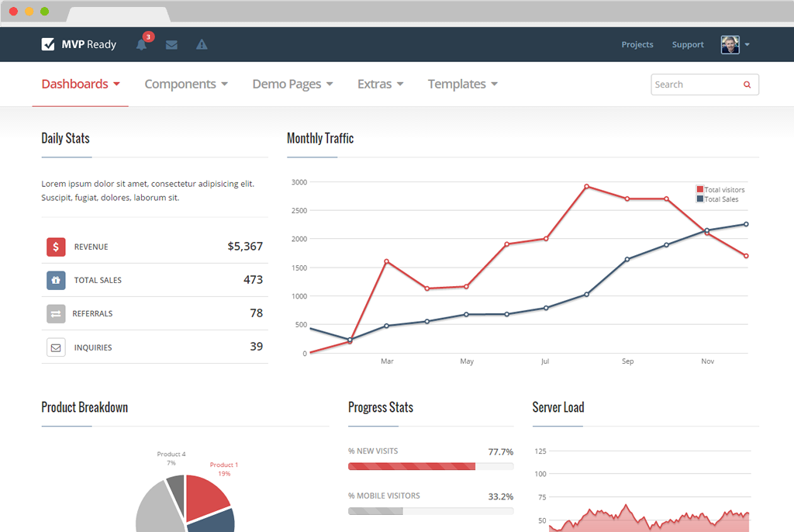Click the % New Visits progress bar
The height and width of the screenshot is (532, 794).
430,466
